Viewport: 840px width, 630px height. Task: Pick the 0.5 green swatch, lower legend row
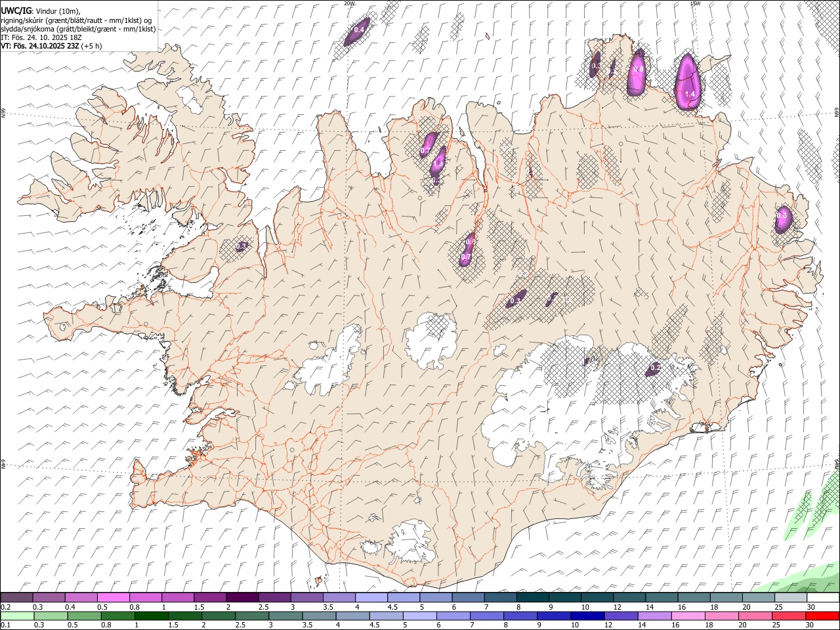pos(84,616)
